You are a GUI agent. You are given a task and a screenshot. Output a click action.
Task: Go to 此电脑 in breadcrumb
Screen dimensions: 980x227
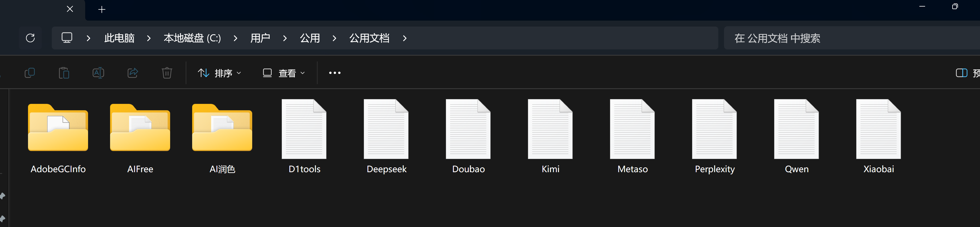(x=120, y=38)
